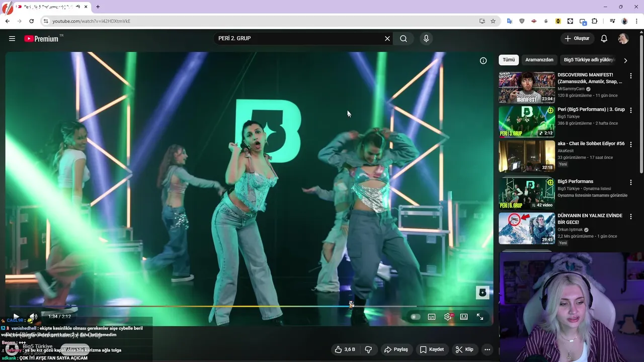Open Chrome three-dot menu
Screen dimensions: 644x362
[x=636, y=21]
